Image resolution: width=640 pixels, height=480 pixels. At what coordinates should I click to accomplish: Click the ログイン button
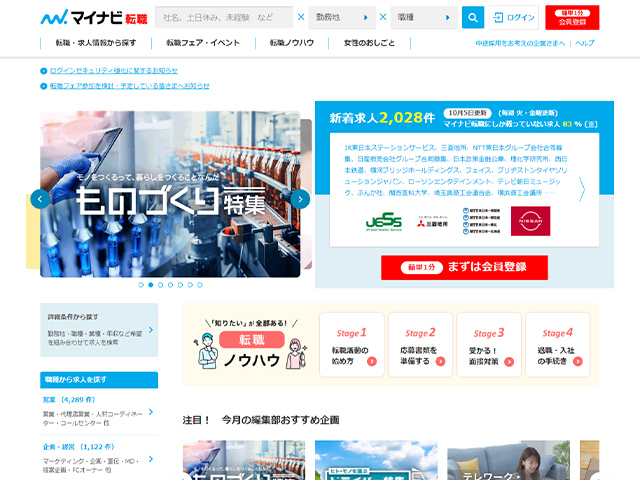514,18
